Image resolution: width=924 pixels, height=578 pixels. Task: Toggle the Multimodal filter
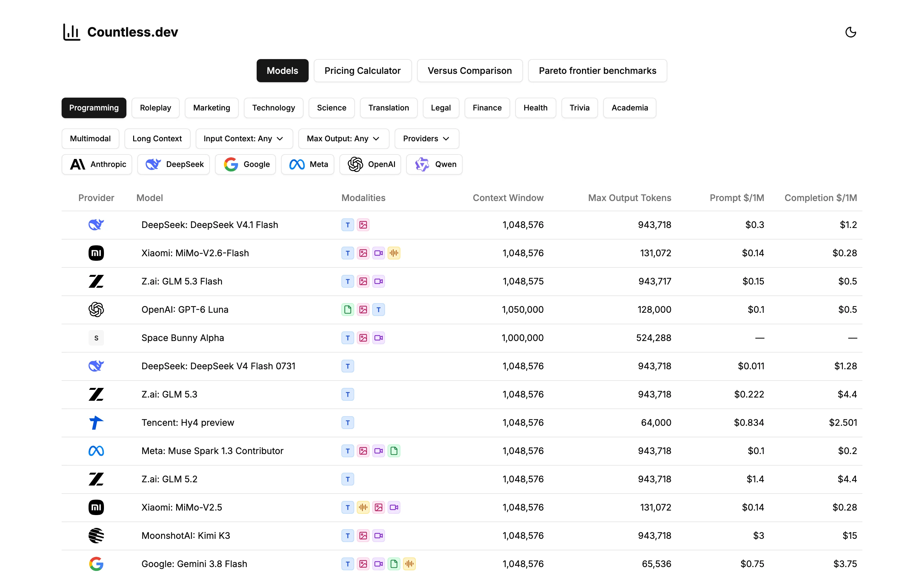coord(90,138)
